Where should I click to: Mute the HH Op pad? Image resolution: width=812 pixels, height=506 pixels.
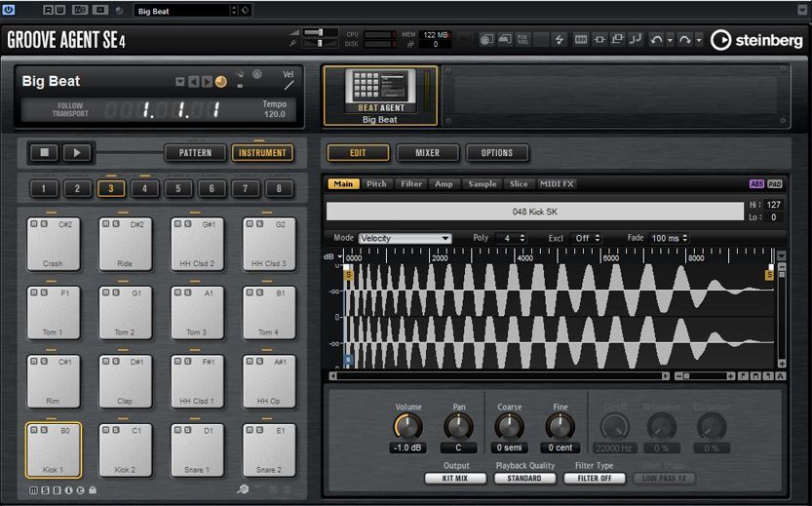pos(251,361)
